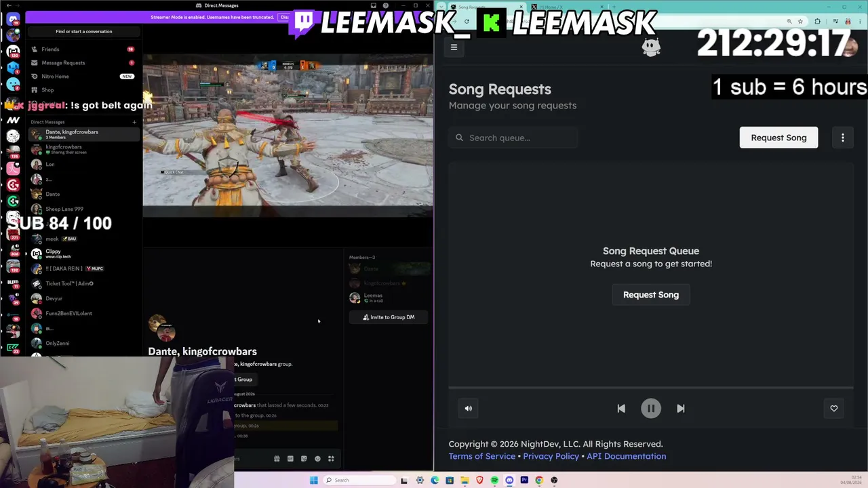Click the Nightbot logo in the header
Screen dimensions: 868x488
pyautogui.click(x=651, y=47)
